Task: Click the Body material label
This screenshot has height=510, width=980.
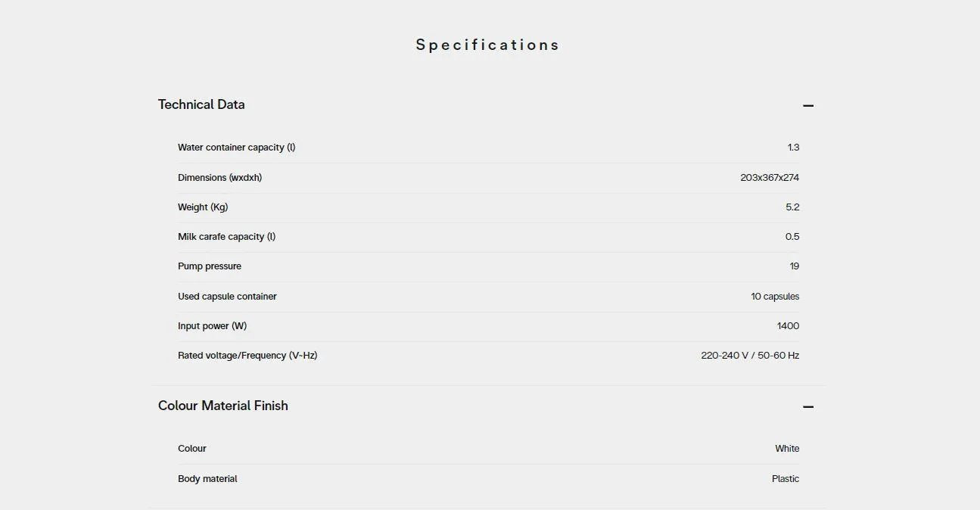Action: click(x=207, y=479)
